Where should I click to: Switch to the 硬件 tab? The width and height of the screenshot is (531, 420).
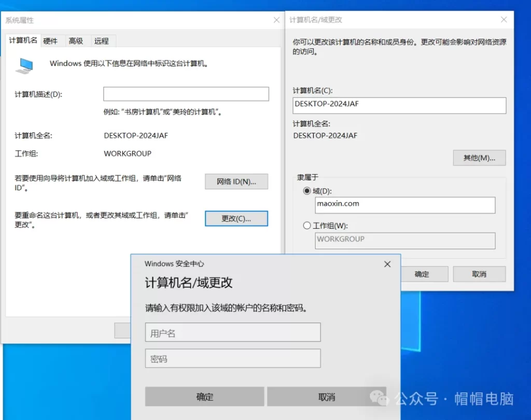point(51,40)
